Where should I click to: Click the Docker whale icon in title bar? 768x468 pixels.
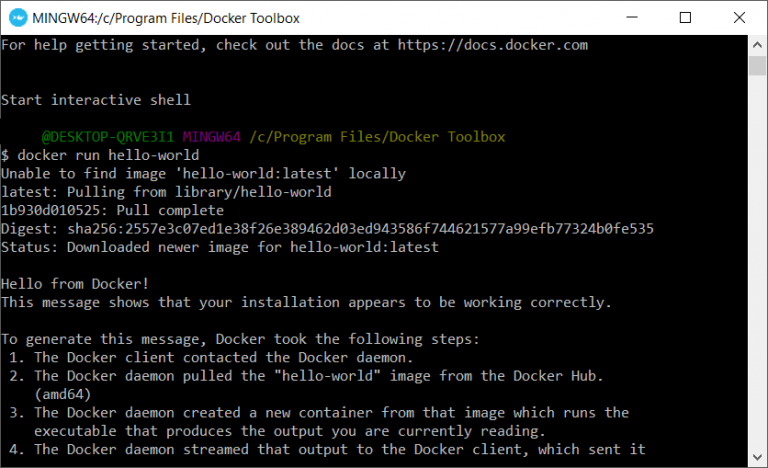[x=18, y=18]
